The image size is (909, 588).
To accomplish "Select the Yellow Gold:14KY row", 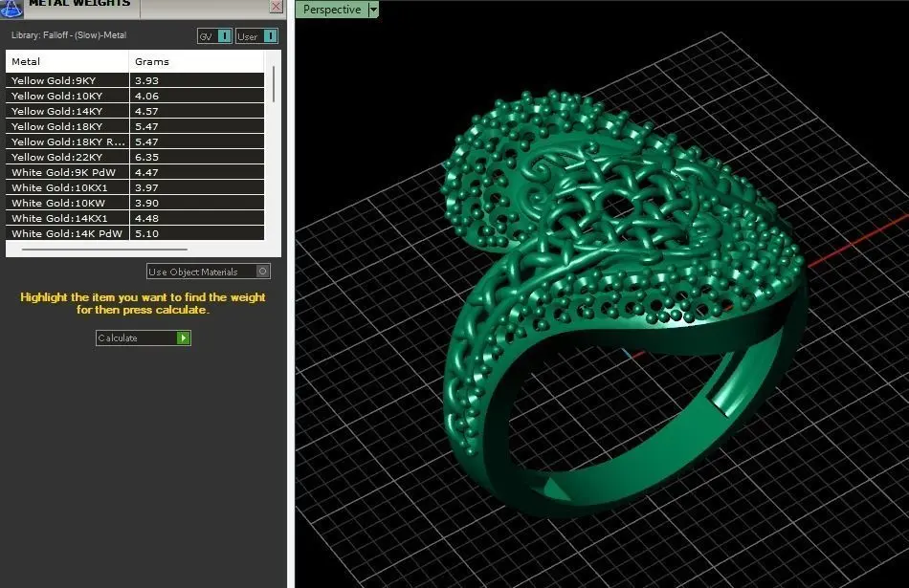I will tap(135, 111).
